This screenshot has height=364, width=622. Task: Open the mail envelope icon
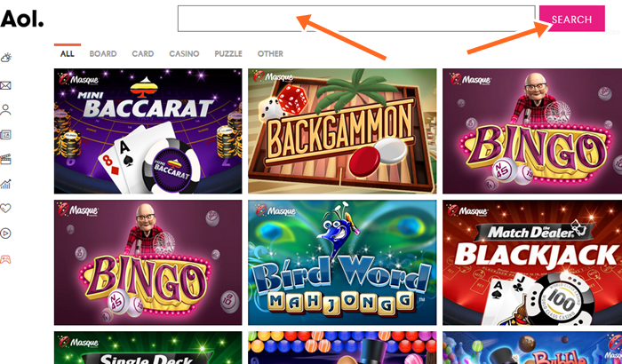(5, 85)
